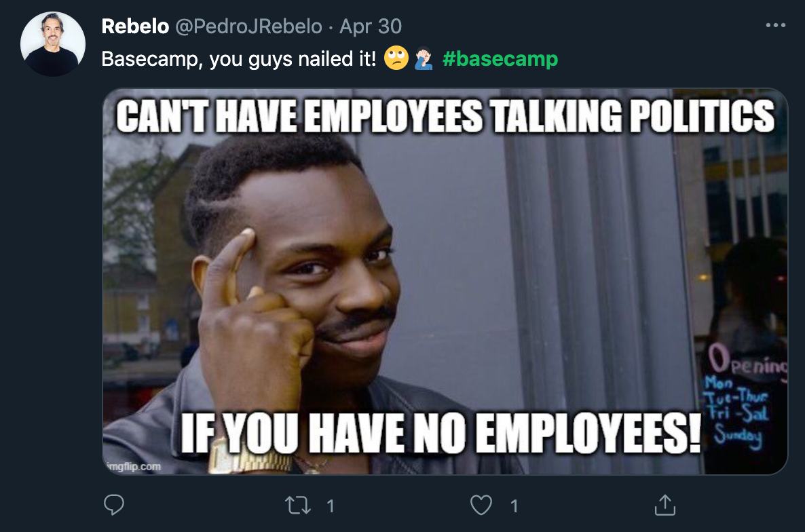The image size is (805, 532).
Task: Open Rebelo's profile picture avatar
Action: (x=53, y=44)
